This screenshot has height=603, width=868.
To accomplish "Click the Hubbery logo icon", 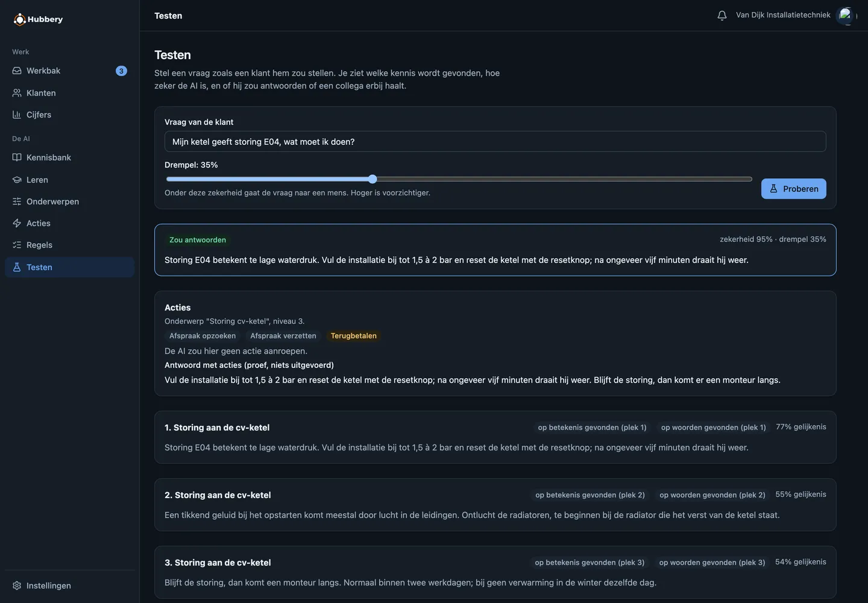I will pyautogui.click(x=20, y=19).
